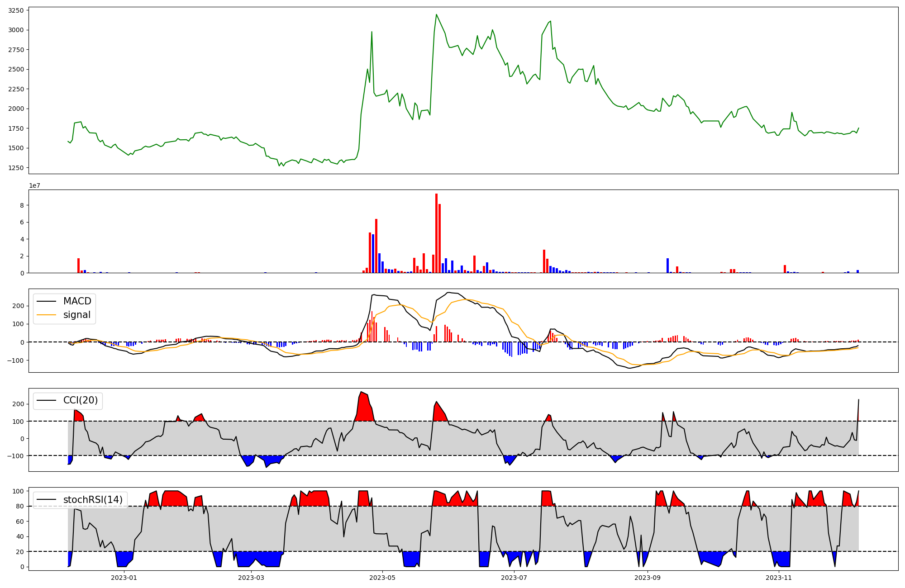Click the 8 tick on volume axis
This screenshot has height=588, width=905.
point(22,205)
